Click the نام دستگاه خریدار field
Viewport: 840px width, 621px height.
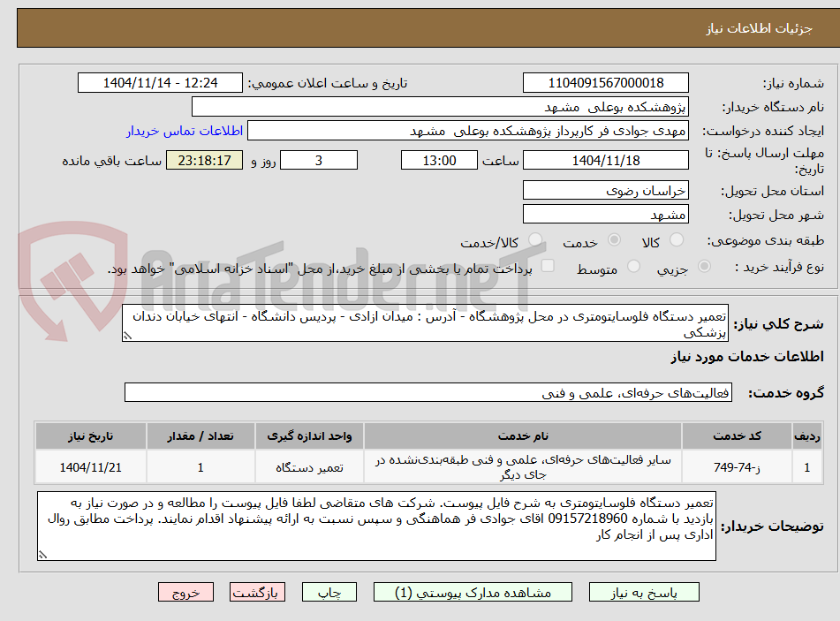pos(440,107)
